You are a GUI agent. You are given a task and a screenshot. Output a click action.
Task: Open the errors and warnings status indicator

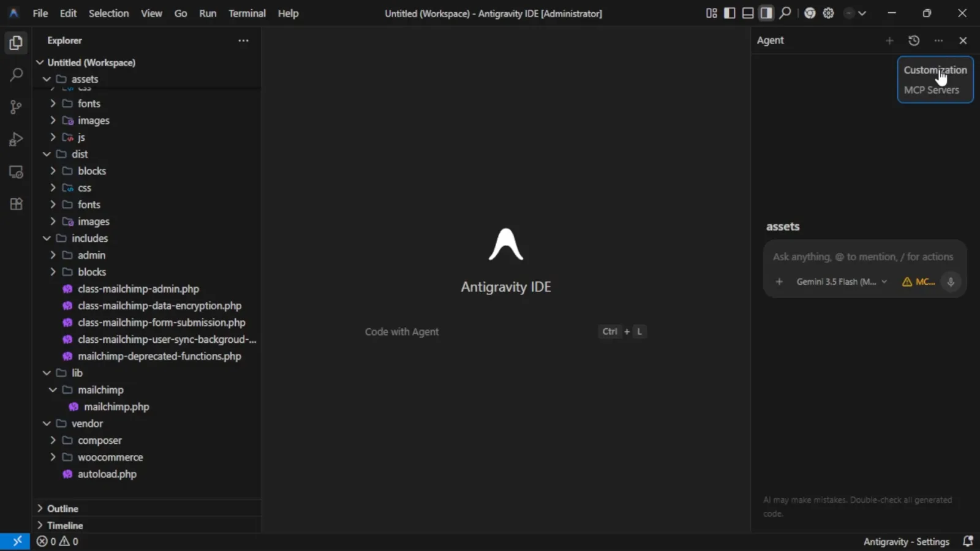[58, 541]
